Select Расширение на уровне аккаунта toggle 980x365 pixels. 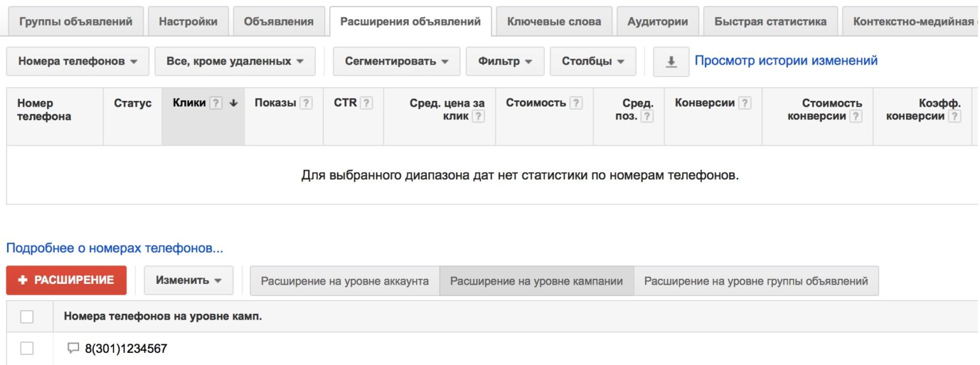pos(345,281)
